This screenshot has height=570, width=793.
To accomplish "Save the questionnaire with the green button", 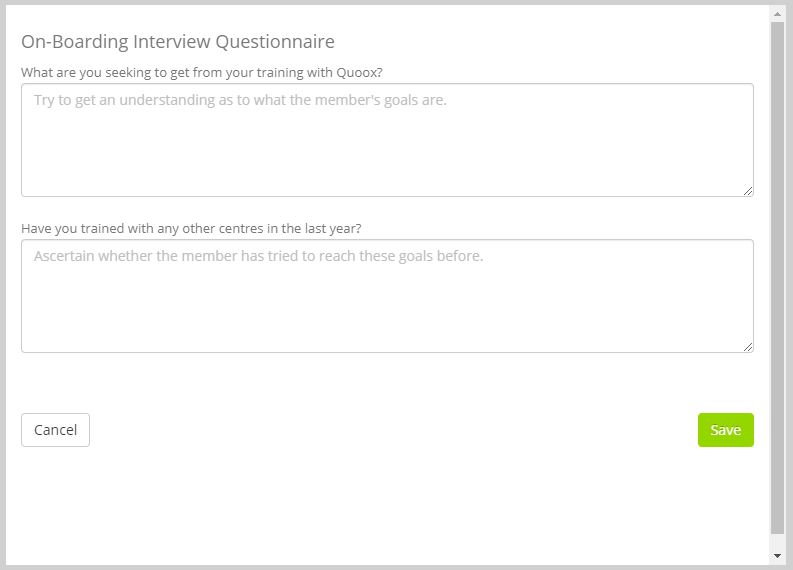I will (726, 430).
